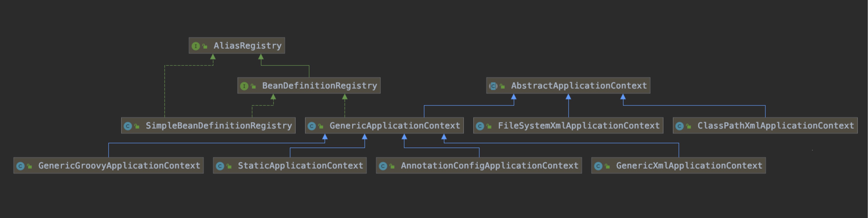Click the green public-visibility marker on GenericApplicationContext
Screen dimensions: 868x218
[x=321, y=127]
